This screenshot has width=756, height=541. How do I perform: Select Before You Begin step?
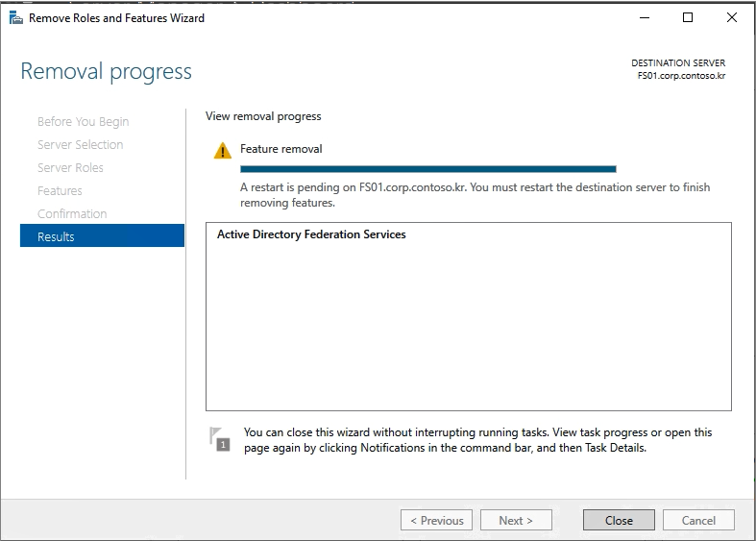coord(83,121)
